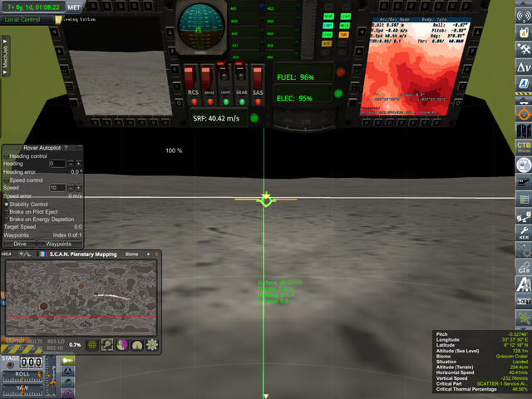This screenshot has width=532, height=399.
Task: Expand the MechJeb side tab
Action: pyautogui.click(x=5, y=57)
